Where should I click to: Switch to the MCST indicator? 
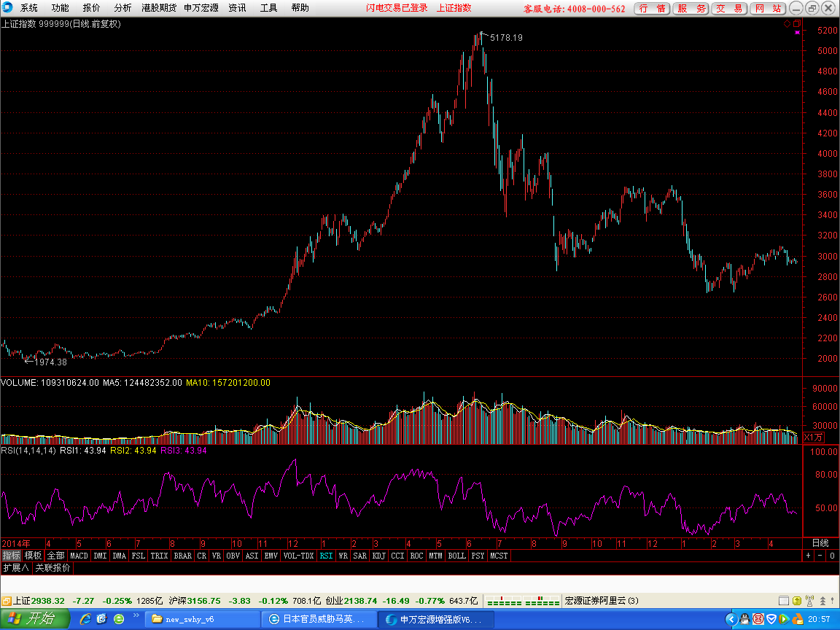pyautogui.click(x=499, y=556)
